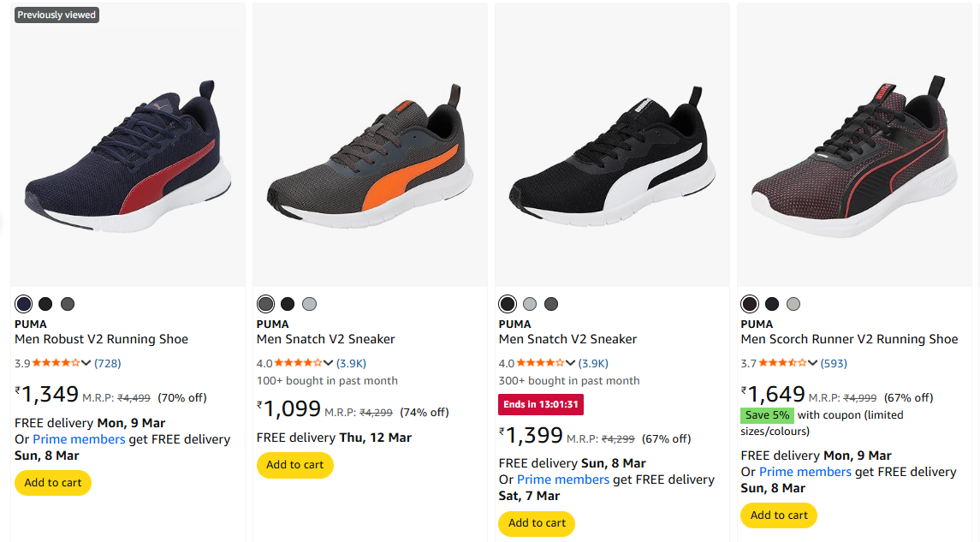Add orange Snatch V2 Sneaker to cart
The width and height of the screenshot is (980, 542).
295,465
